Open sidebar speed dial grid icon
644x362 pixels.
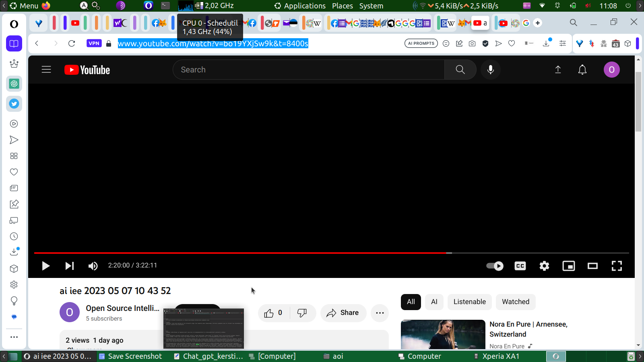[14, 156]
